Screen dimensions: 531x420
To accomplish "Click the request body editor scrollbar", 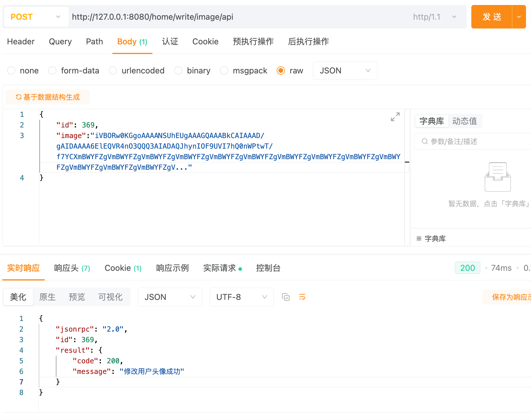I will point(407,178).
